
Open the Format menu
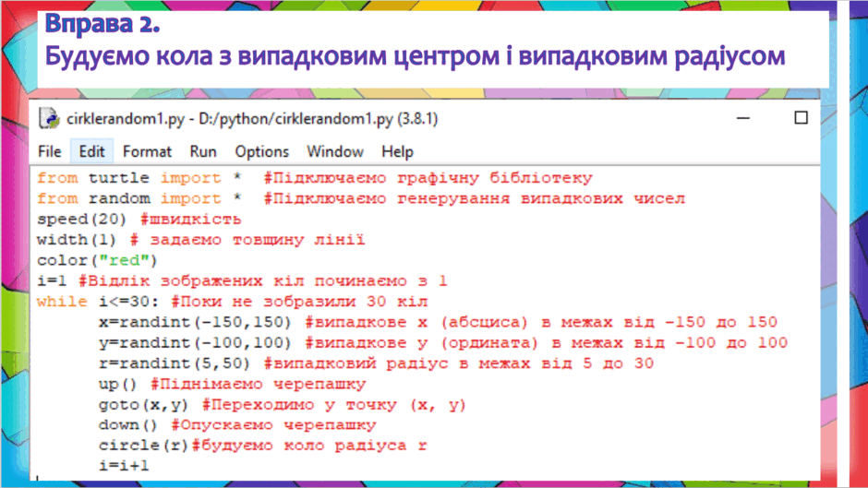click(x=147, y=151)
